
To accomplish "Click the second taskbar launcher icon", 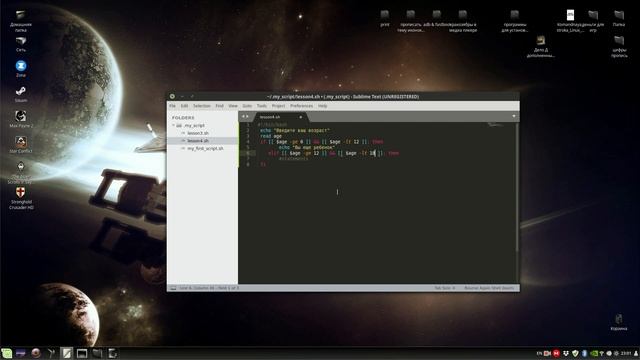I will point(21,353).
